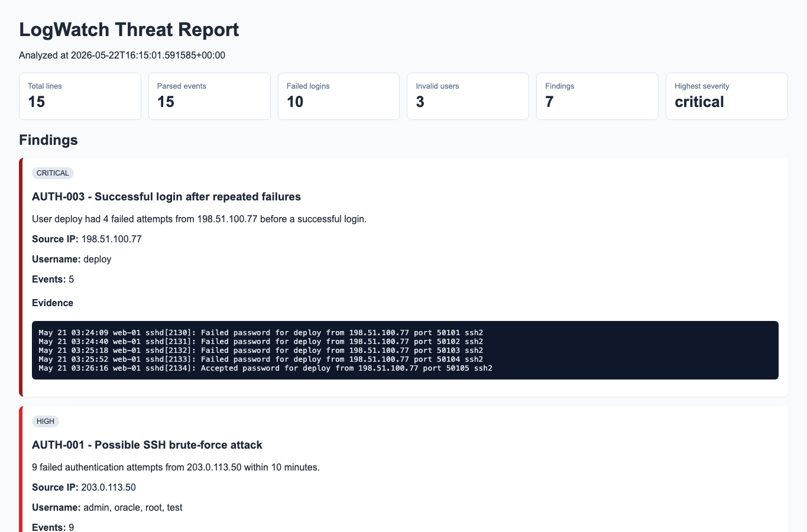Screen dimensions: 807x532
Task: Click the HIGH severity badge
Action: tap(46, 421)
